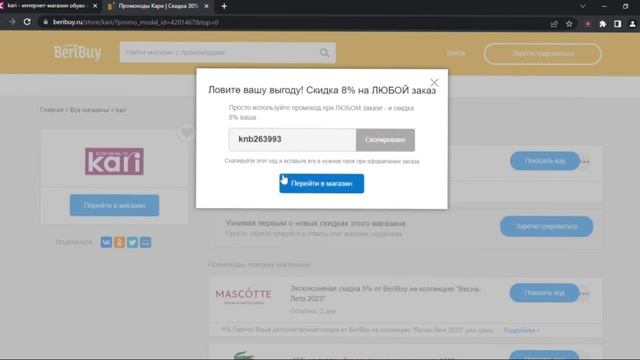This screenshot has height=360, width=640.
Task: Click the grey copy code button
Action: [385, 140]
